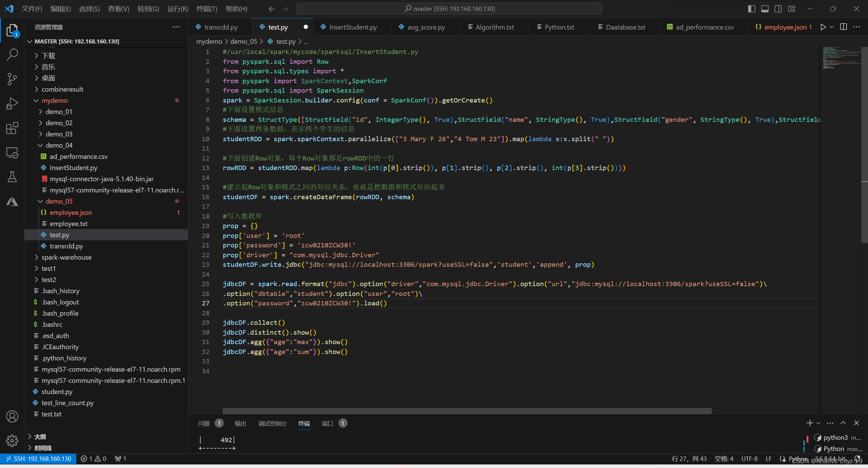Expand the 时间线 timeline section
Screen dimensions: 868x468
tap(106, 448)
